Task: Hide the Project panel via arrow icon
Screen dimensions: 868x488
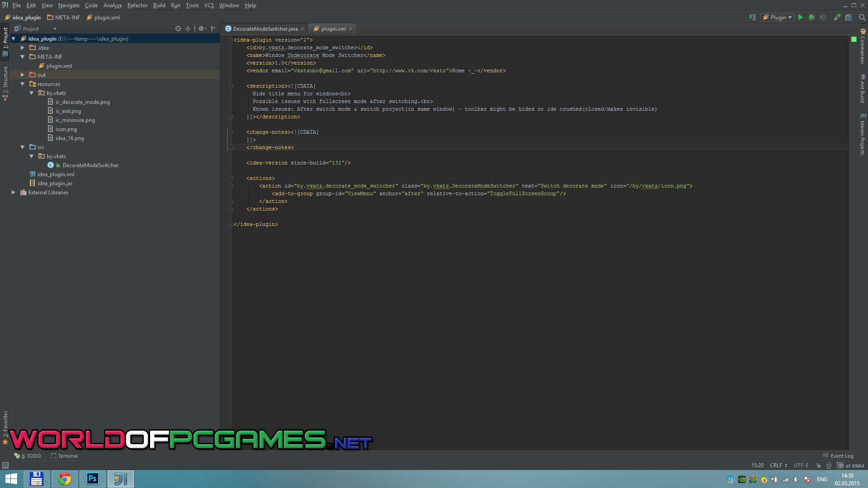Action: (214, 28)
